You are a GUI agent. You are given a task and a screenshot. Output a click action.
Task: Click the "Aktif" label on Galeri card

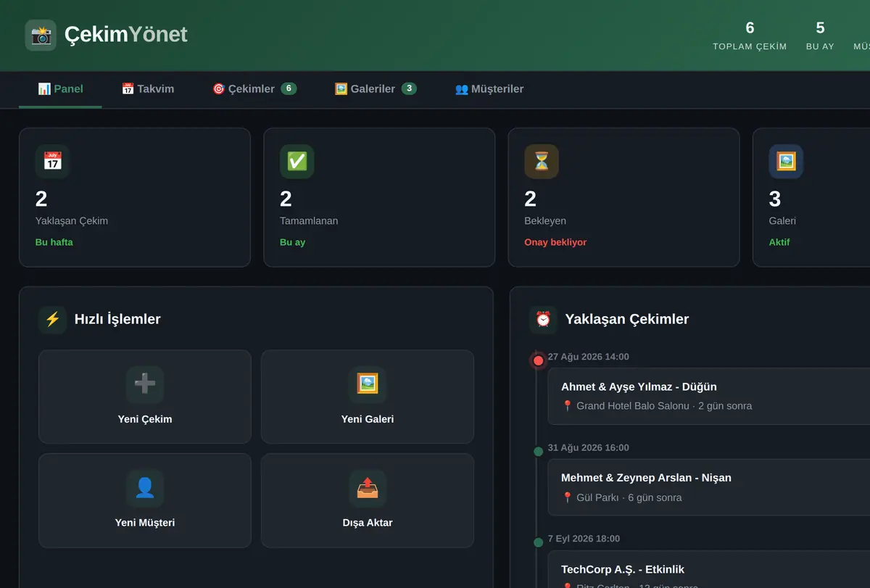(x=779, y=242)
